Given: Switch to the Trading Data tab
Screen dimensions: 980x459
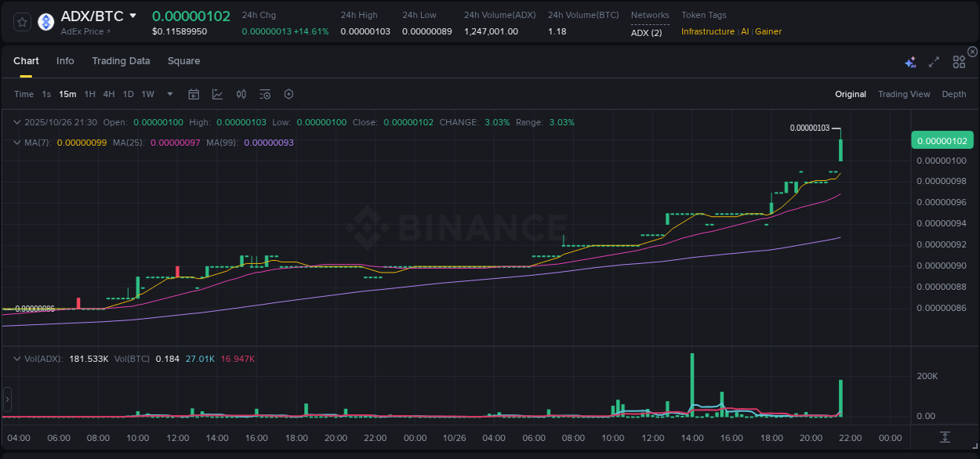Looking at the screenshot, I should tap(121, 60).
